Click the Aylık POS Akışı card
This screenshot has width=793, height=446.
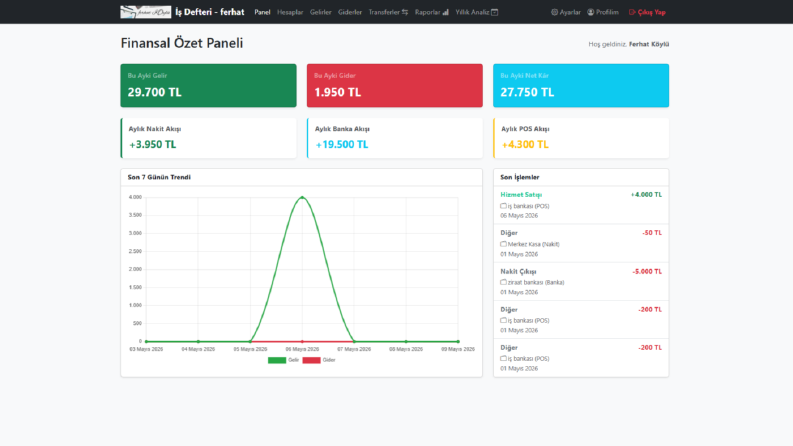(581, 138)
